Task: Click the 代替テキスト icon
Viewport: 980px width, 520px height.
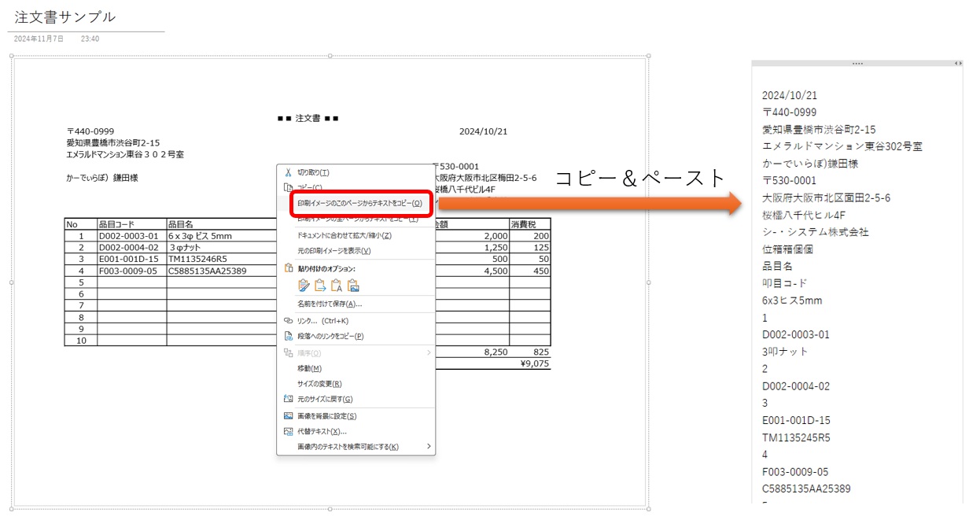Action: [x=288, y=432]
